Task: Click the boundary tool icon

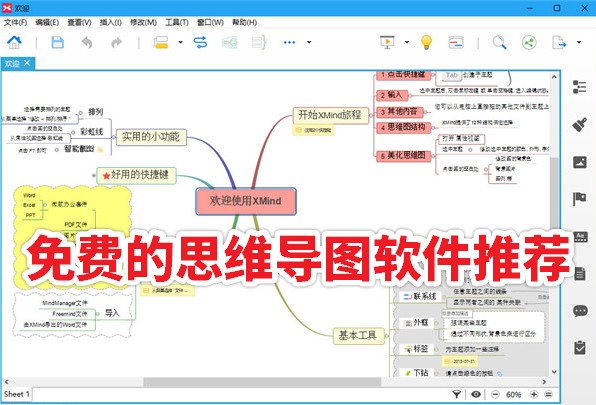Action: (x=229, y=42)
